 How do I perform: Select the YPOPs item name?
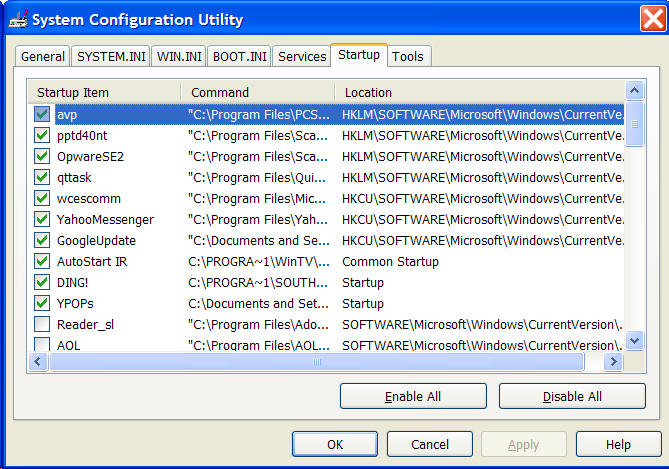[x=75, y=303]
